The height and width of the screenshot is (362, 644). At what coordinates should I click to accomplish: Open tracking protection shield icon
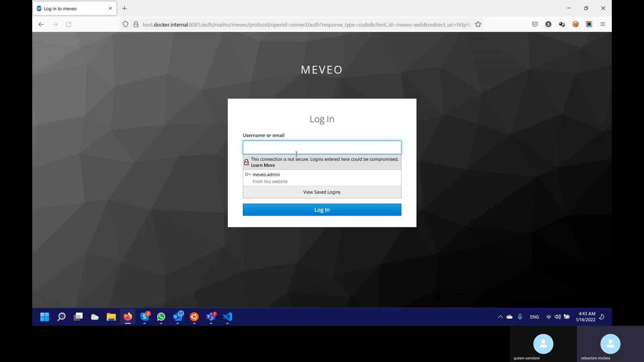click(125, 24)
